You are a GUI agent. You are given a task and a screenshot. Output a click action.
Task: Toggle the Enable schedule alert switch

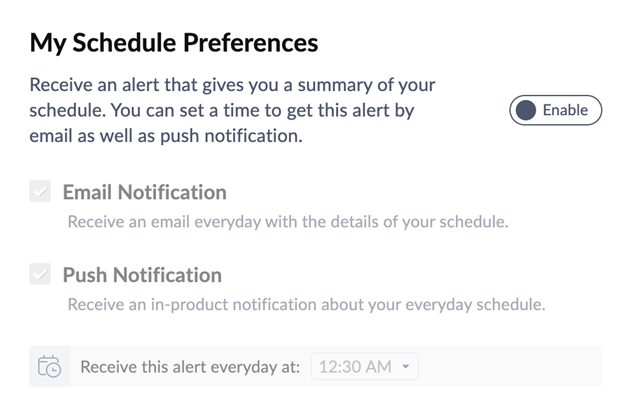click(x=556, y=110)
